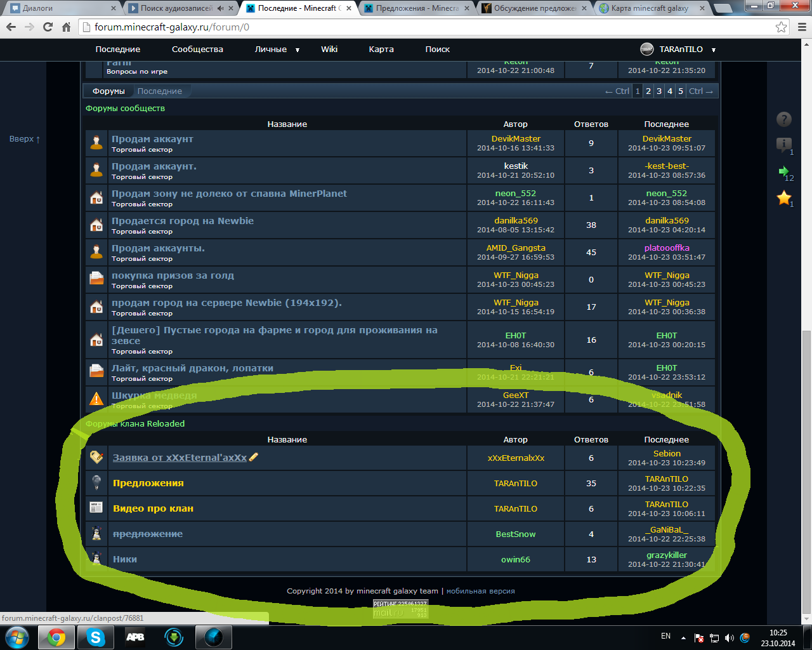812x650 pixels.
Task: Open the 'Wiki' menu item
Action: pyautogui.click(x=329, y=49)
